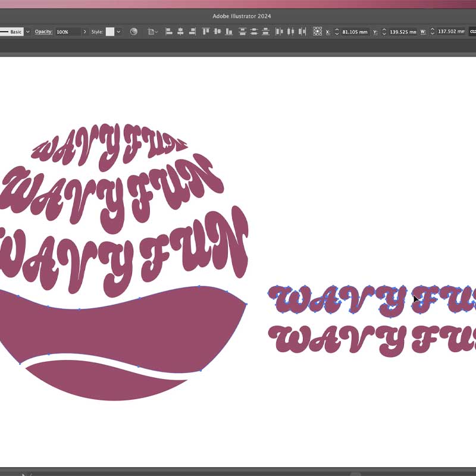Screen dimensions: 476x476
Task: Open the Style swatch dropdown chevron
Action: point(118,31)
